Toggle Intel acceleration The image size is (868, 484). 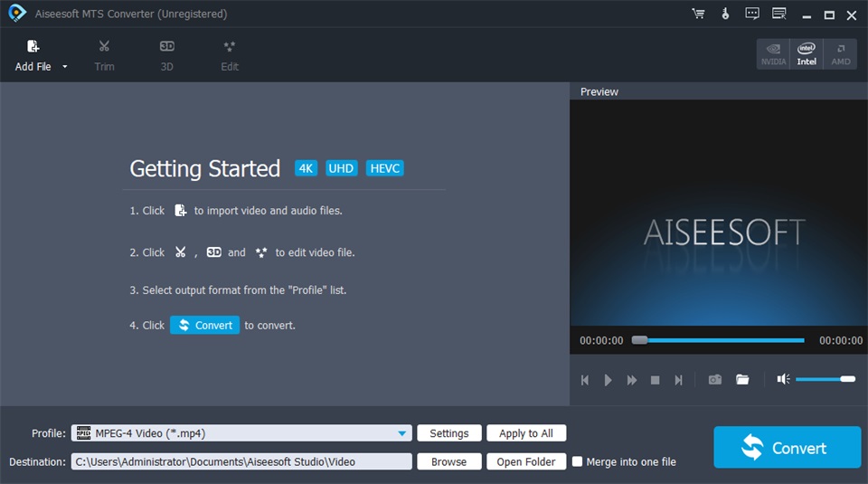click(x=807, y=54)
